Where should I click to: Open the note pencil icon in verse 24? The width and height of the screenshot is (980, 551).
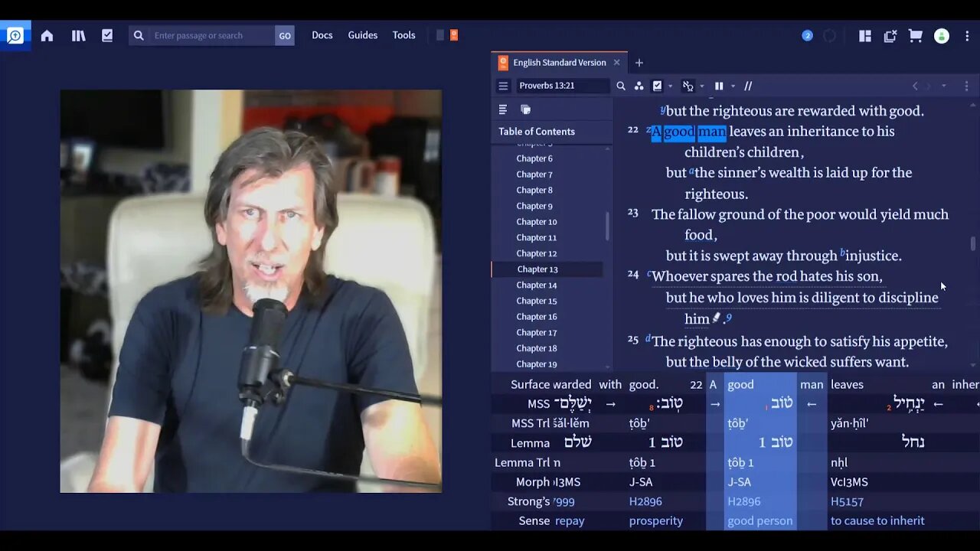point(717,318)
